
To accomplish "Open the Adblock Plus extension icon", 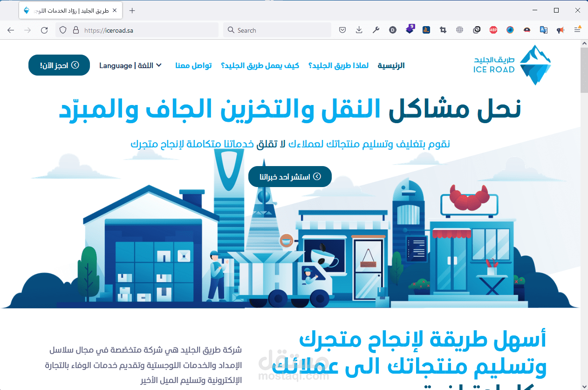I will coord(493,29).
